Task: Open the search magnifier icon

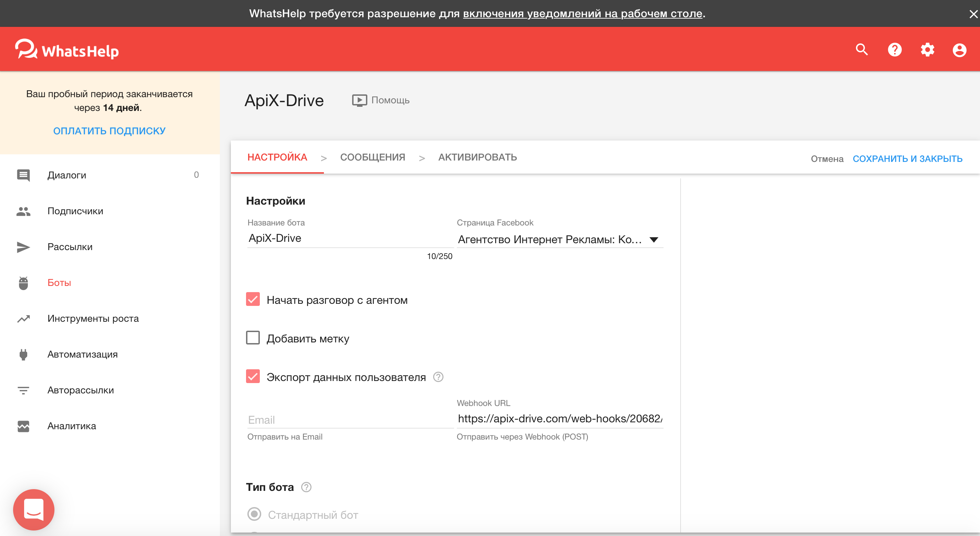Action: (x=862, y=50)
